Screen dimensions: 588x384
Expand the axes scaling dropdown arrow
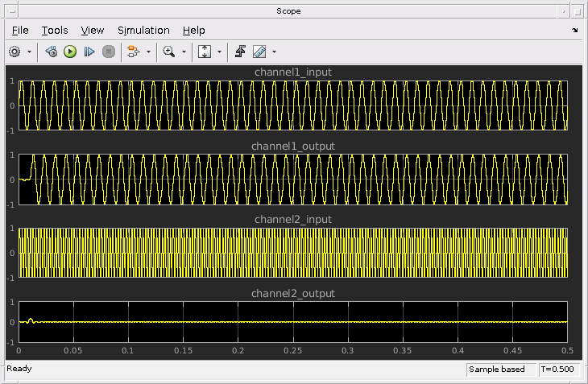point(219,52)
